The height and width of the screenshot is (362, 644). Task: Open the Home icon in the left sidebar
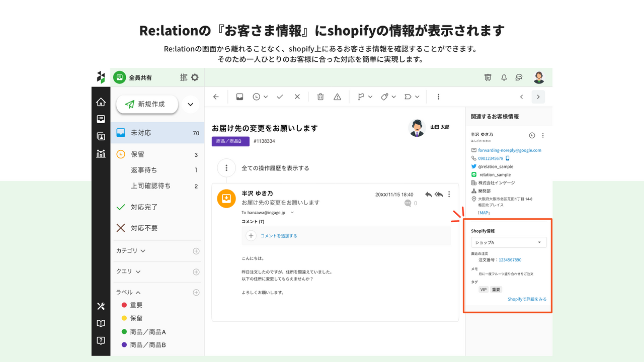click(101, 102)
